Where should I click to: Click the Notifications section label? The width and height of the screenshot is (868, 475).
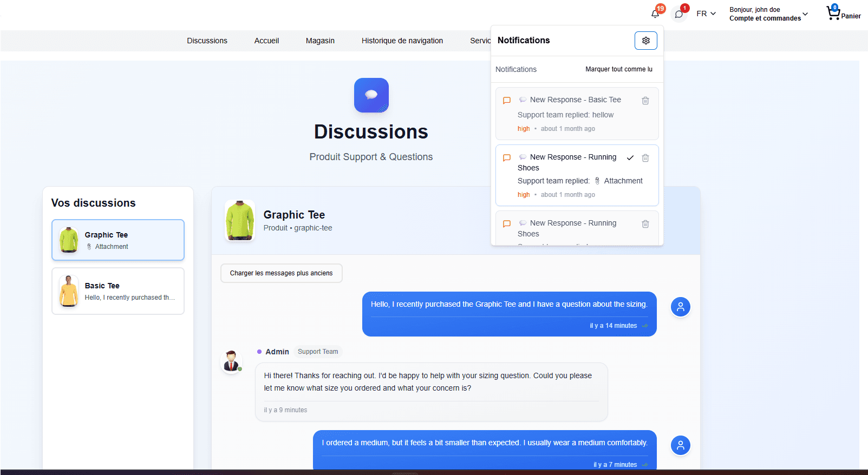[x=516, y=69]
